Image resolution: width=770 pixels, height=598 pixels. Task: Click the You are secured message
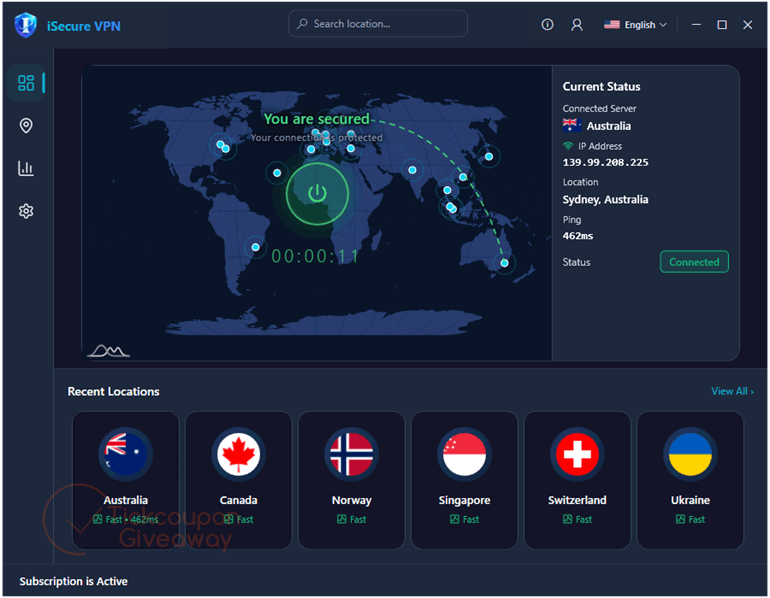click(316, 119)
